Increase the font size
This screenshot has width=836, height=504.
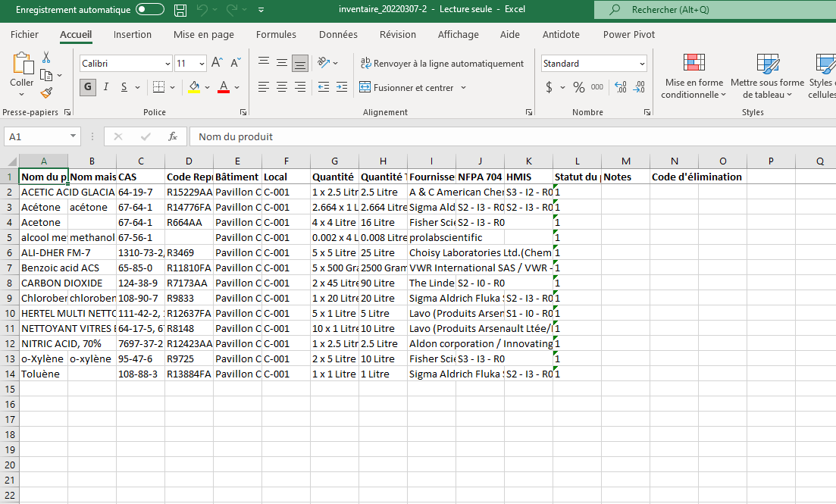(x=217, y=63)
